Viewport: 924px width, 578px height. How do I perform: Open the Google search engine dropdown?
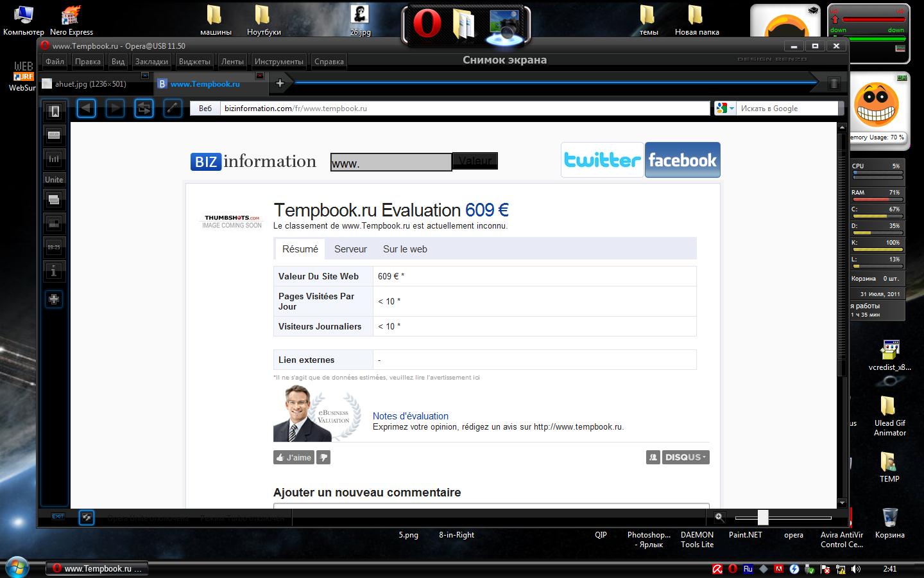[725, 109]
